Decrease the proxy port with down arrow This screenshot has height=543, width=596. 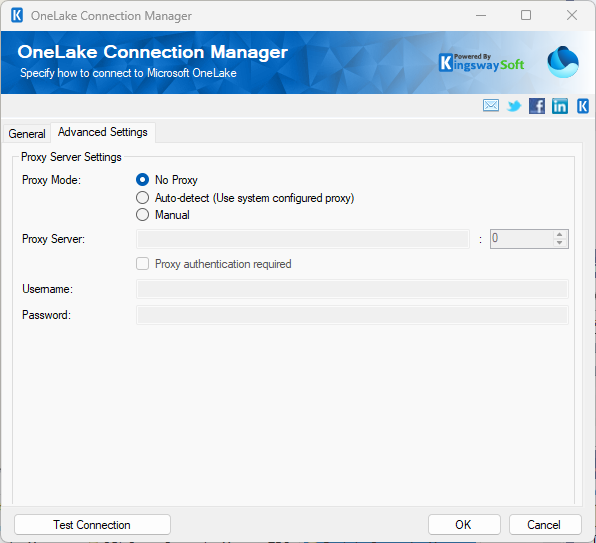(x=560, y=243)
